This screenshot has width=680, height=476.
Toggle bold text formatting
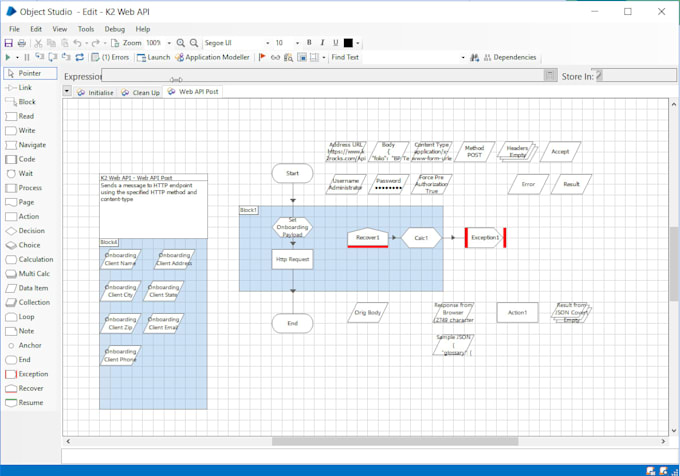coord(309,43)
